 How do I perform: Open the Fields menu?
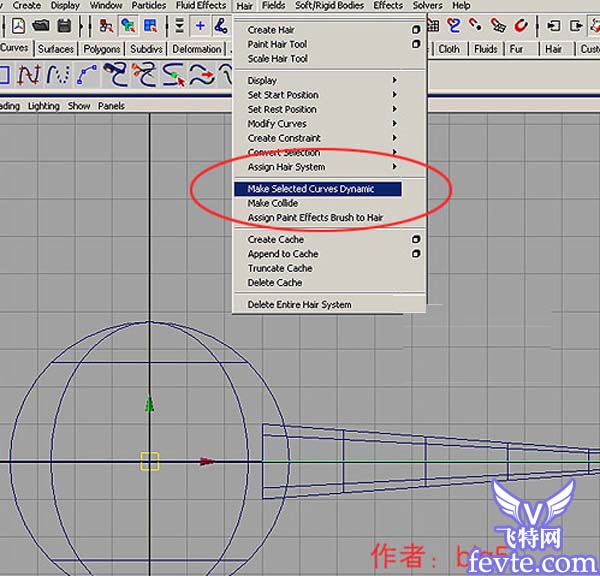pos(274,5)
